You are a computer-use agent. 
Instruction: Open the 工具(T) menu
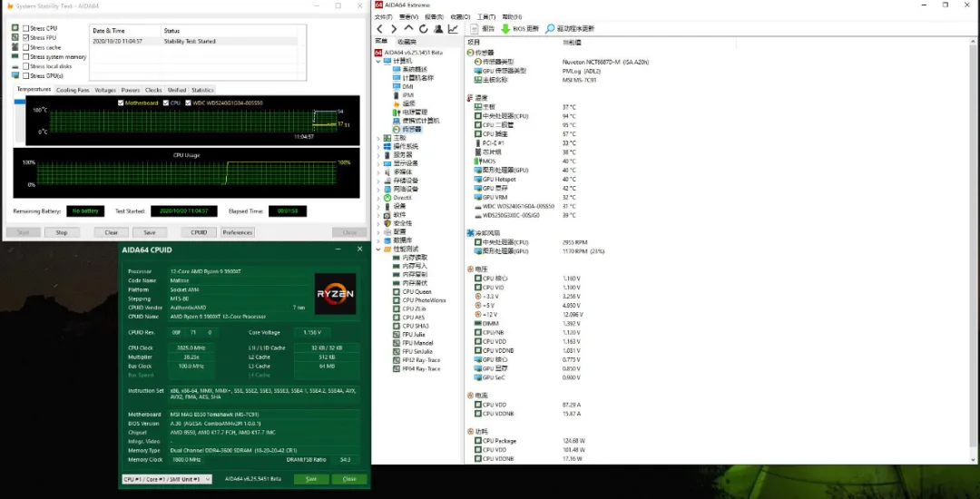(486, 16)
